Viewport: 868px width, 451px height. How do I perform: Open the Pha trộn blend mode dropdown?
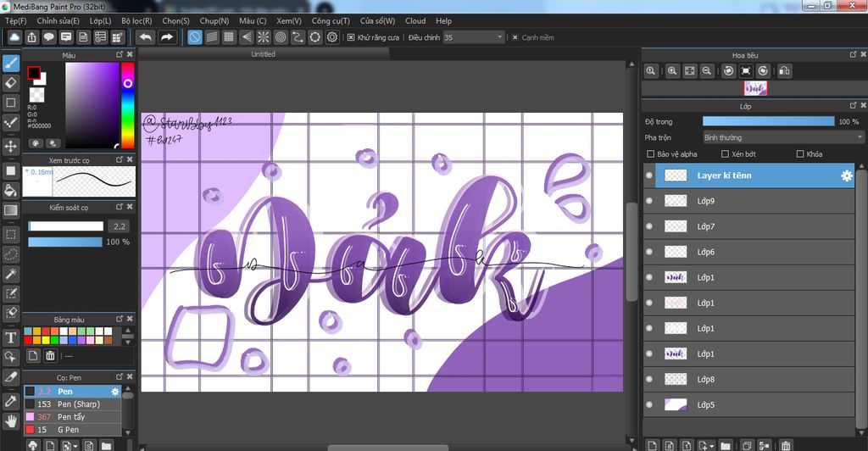click(782, 137)
